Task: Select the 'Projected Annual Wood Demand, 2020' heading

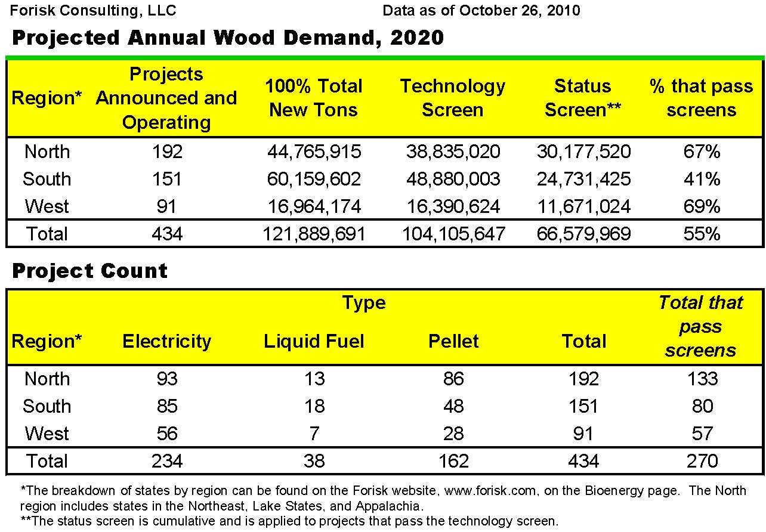Action: click(228, 38)
